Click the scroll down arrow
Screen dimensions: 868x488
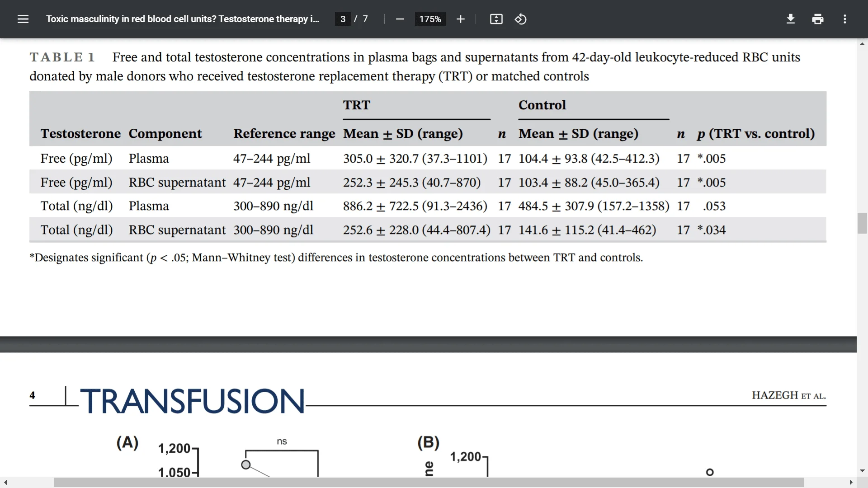(x=862, y=471)
